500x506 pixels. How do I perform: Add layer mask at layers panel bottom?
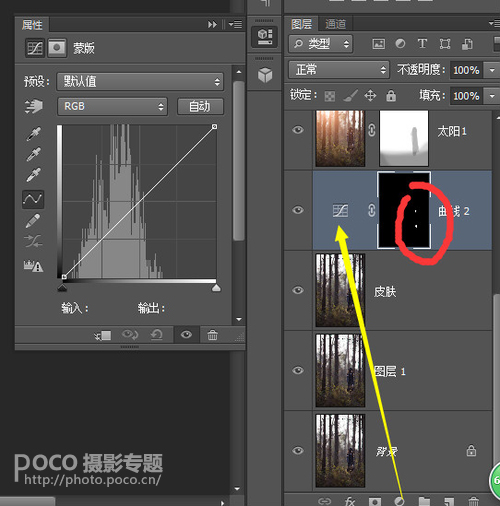point(375,501)
